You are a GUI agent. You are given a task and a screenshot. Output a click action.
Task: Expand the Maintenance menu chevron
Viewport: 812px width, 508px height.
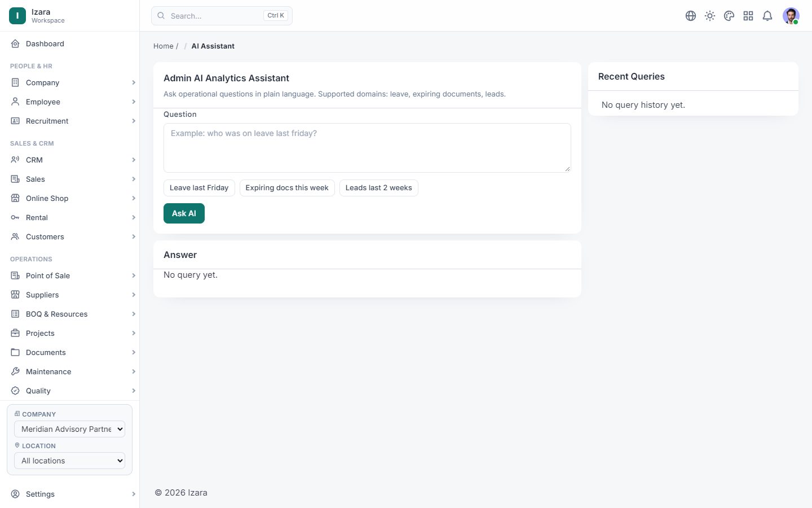[x=134, y=371]
